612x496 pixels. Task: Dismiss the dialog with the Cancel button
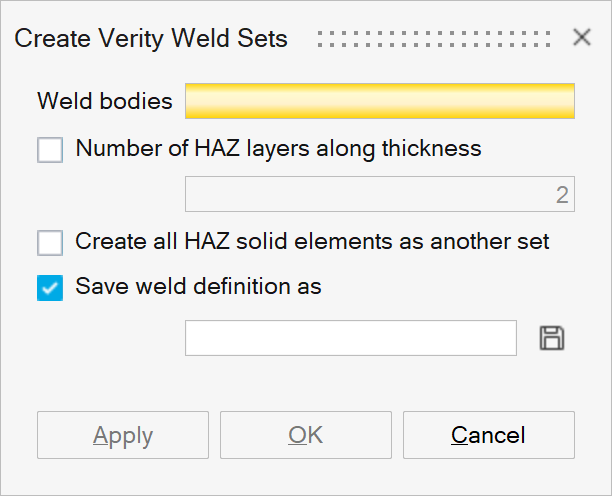tap(488, 435)
